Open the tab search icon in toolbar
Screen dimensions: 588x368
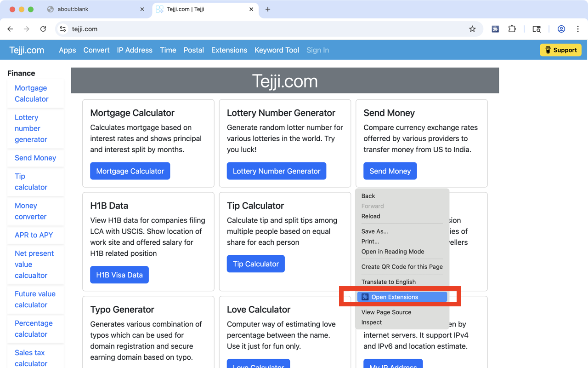pos(537,29)
